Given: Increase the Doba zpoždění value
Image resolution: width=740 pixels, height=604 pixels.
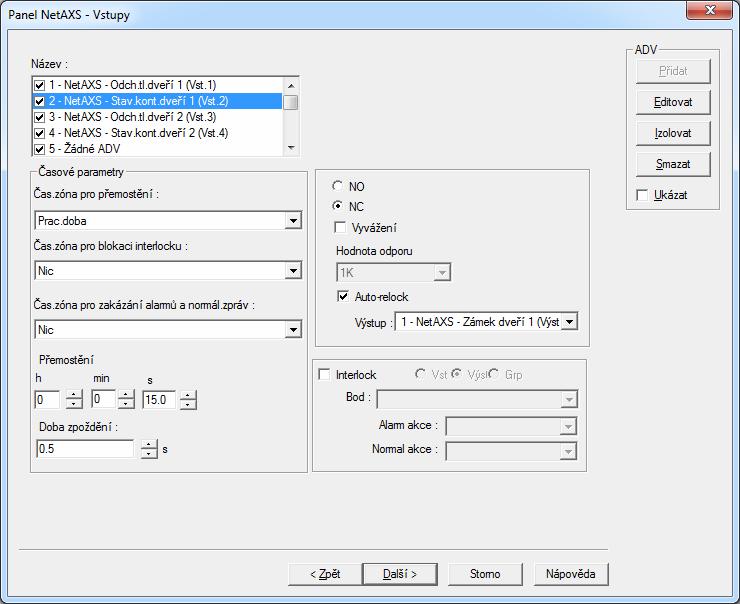Looking at the screenshot, I should [149, 445].
